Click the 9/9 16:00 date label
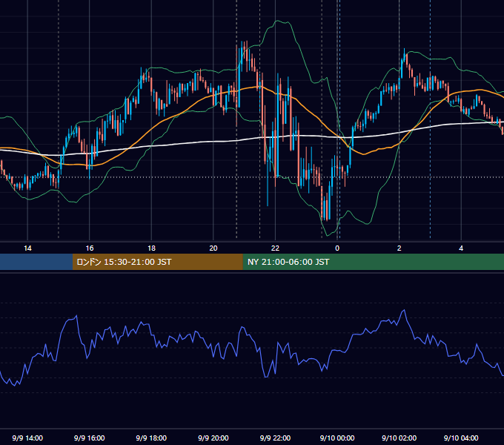Screen dimensions: 504x445 (90, 438)
